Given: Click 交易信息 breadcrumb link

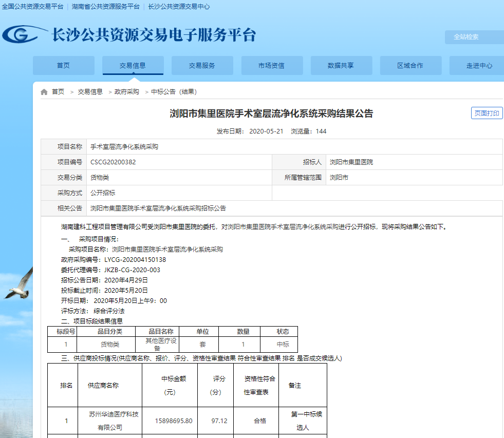Looking at the screenshot, I should pyautogui.click(x=90, y=92).
